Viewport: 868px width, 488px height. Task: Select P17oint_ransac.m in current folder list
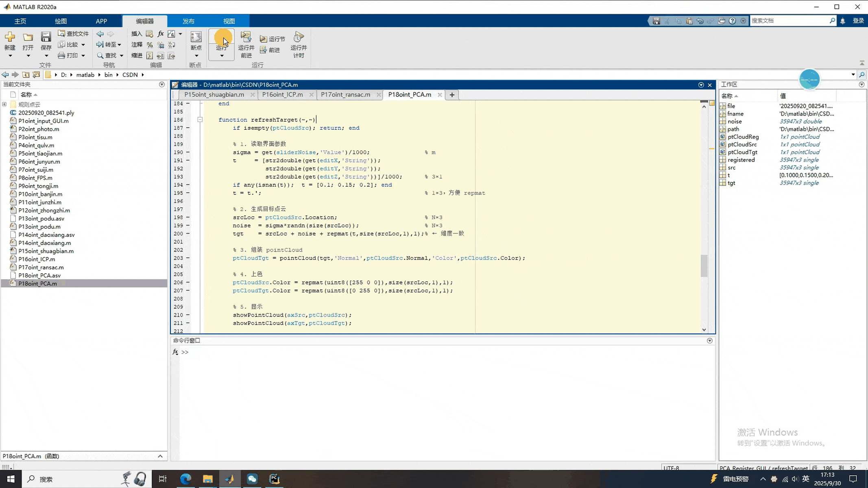click(x=41, y=267)
